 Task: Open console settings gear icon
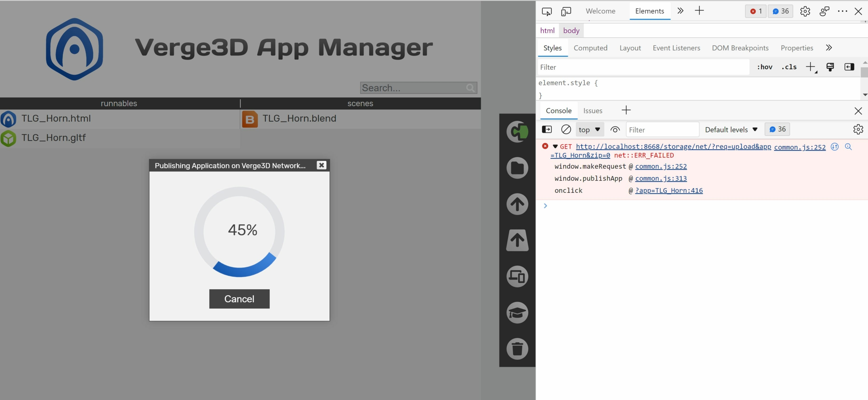coord(858,129)
